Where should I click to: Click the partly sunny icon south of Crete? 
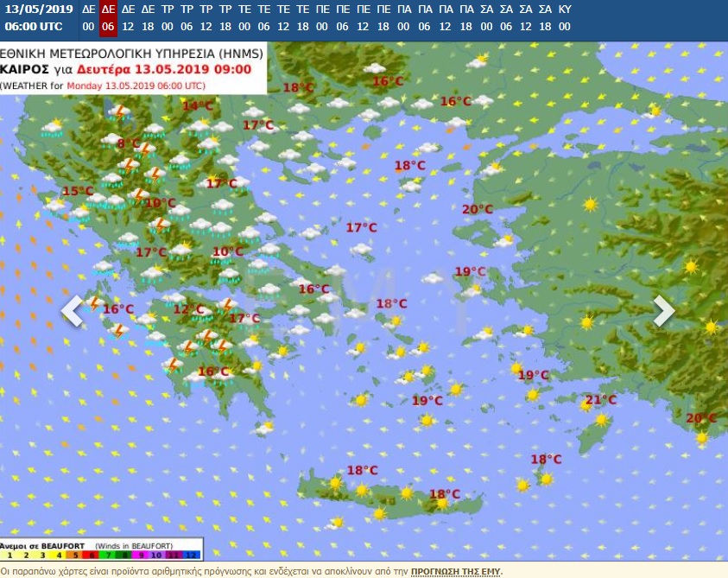click(x=335, y=524)
